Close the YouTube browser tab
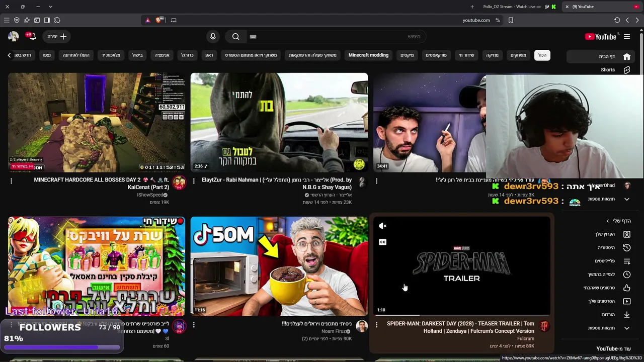 point(567,7)
